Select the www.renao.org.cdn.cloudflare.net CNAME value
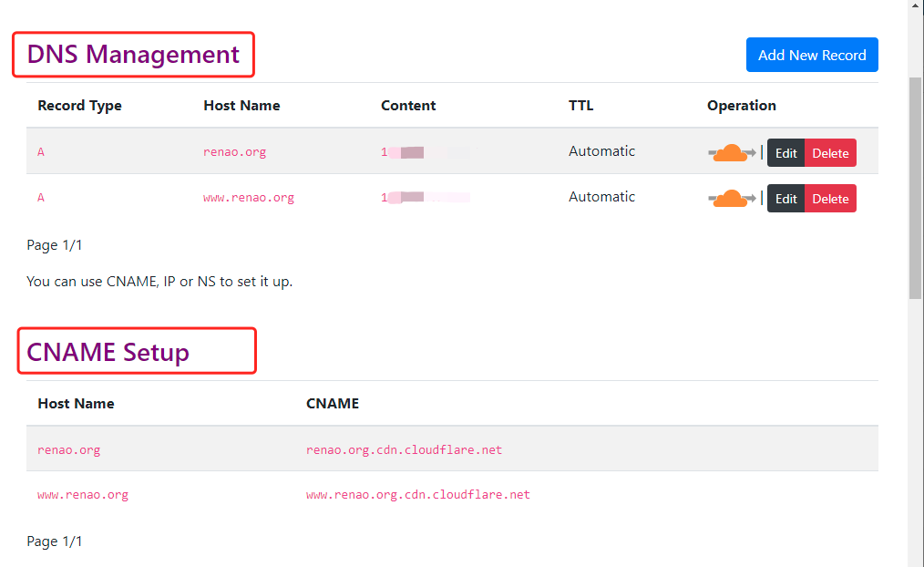Screen dimensions: 924x567 [417, 495]
